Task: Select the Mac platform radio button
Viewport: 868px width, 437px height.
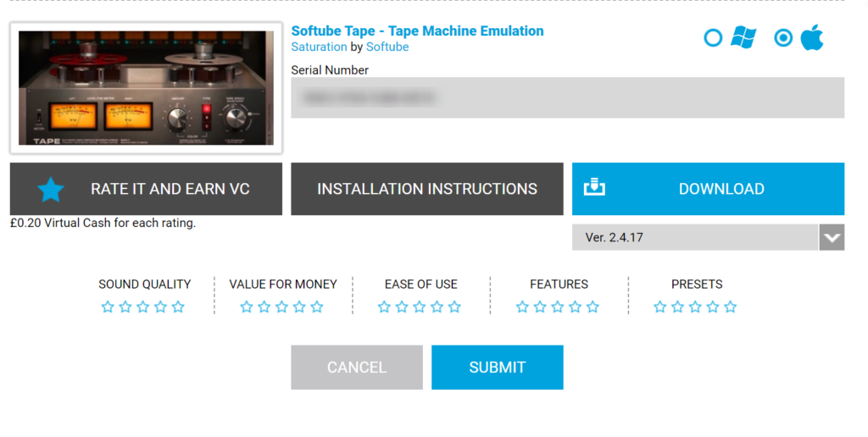Action: tap(784, 38)
